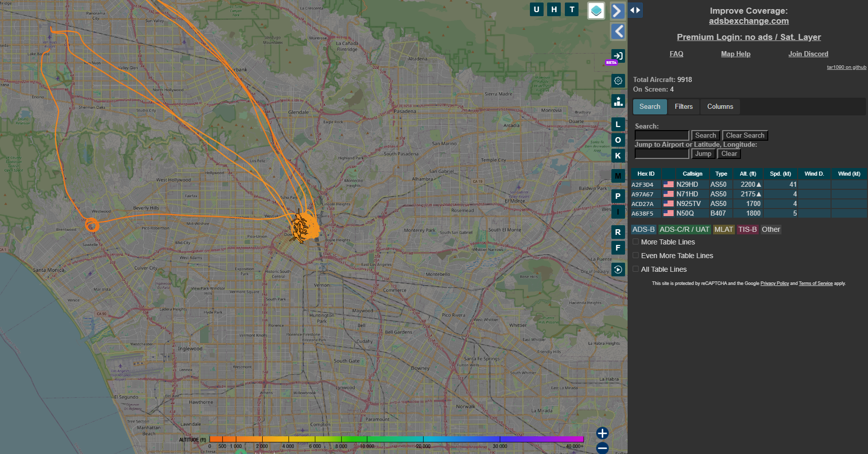Toggle sidebar width with double-arrow button
The image size is (868, 454).
635,10
